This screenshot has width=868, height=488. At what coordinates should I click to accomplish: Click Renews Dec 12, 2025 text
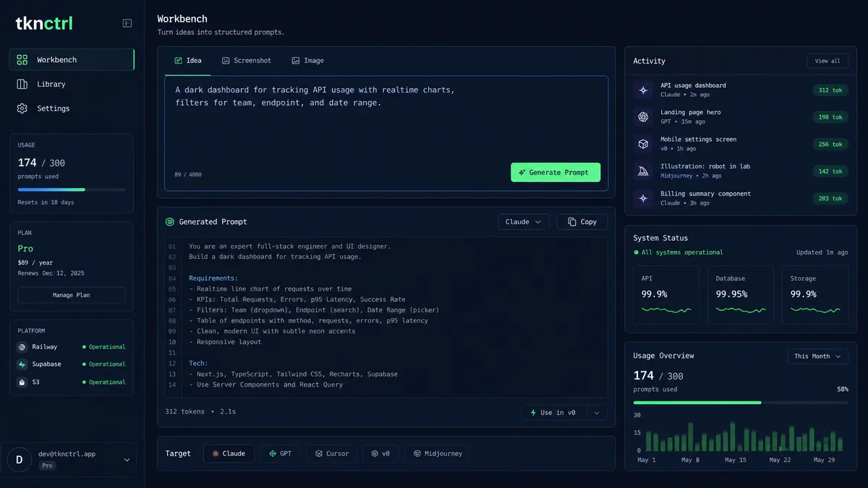click(x=51, y=273)
